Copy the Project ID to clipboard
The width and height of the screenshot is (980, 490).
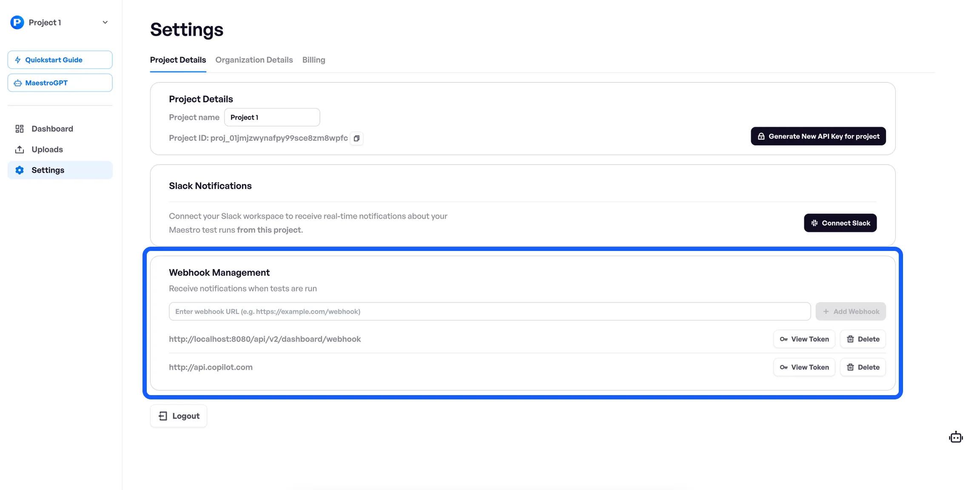(x=356, y=138)
